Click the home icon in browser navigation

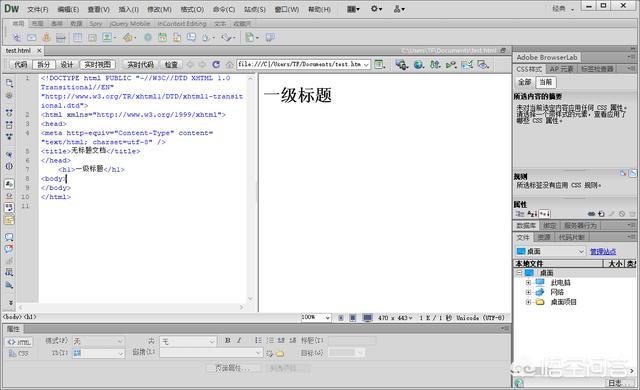230,64
